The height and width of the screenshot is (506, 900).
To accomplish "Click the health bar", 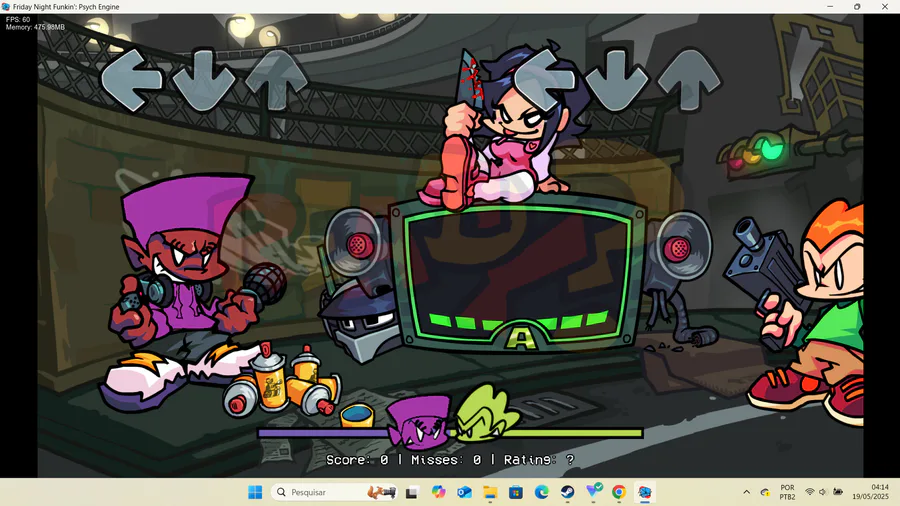I will pyautogui.click(x=451, y=433).
